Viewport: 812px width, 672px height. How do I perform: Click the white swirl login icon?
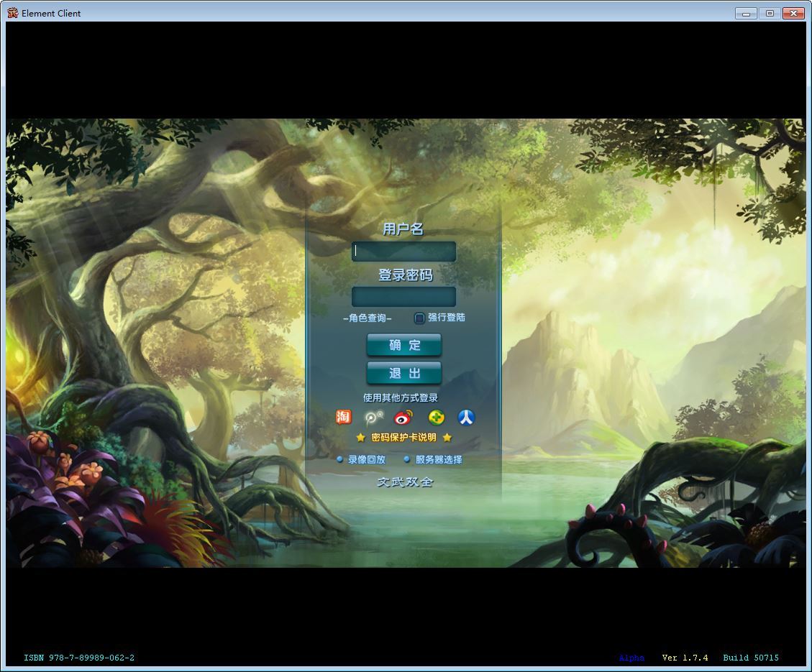pyautogui.click(x=373, y=418)
